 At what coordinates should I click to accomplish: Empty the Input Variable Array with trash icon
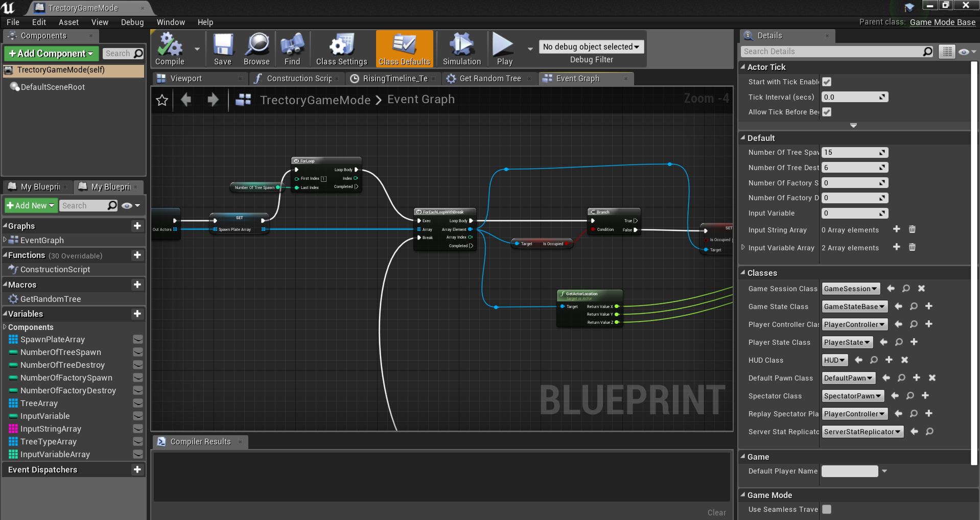pos(912,247)
